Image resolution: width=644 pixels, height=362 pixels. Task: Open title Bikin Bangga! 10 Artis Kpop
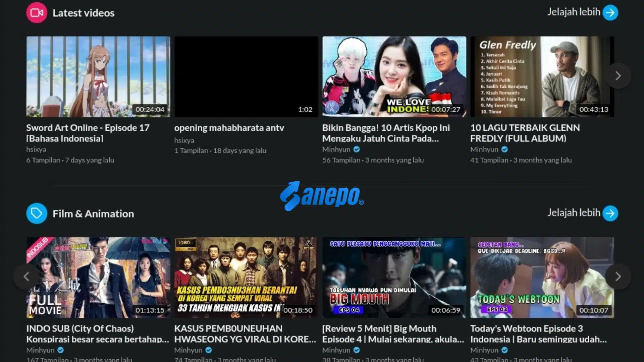(x=386, y=133)
